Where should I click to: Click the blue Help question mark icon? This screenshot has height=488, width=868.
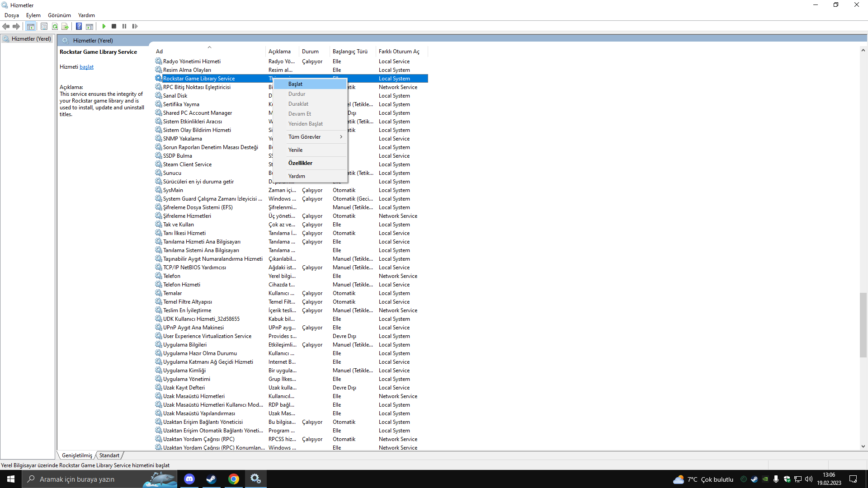79,26
